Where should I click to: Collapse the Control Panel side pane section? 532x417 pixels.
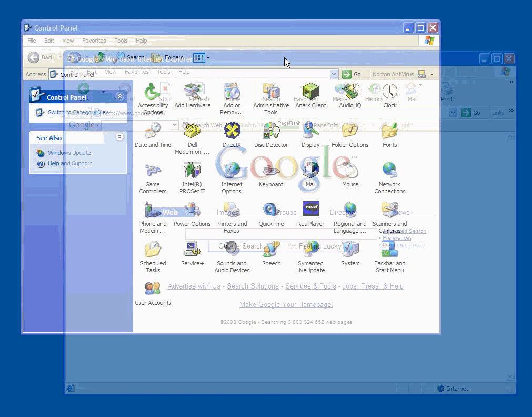(x=119, y=96)
